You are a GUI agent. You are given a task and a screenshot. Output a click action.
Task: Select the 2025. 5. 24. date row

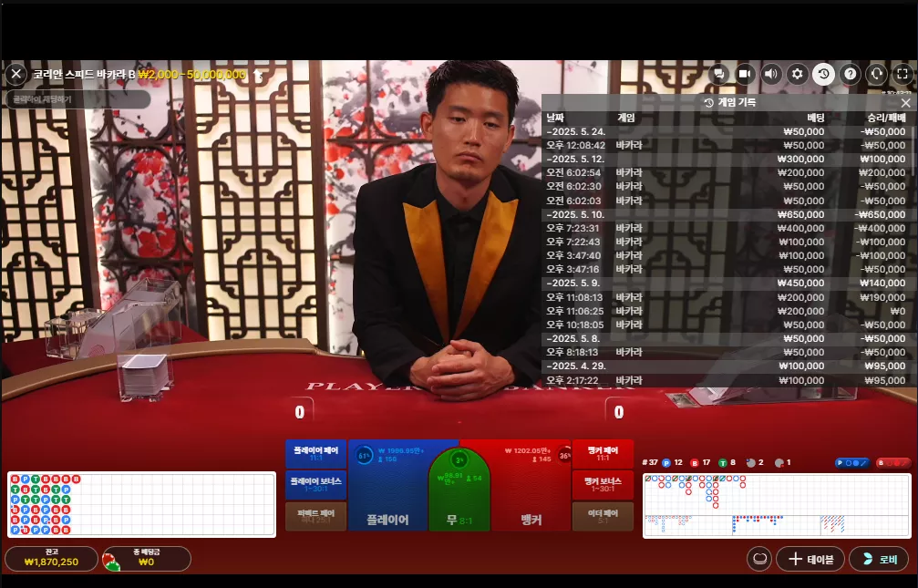(727, 132)
